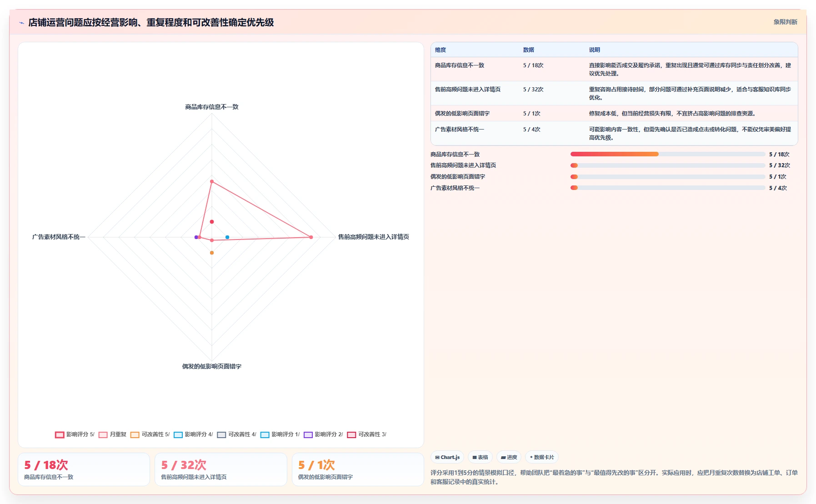The width and height of the screenshot is (816, 504).
Task: Click description starting with 可能影响内容一致性
Action: click(690, 134)
